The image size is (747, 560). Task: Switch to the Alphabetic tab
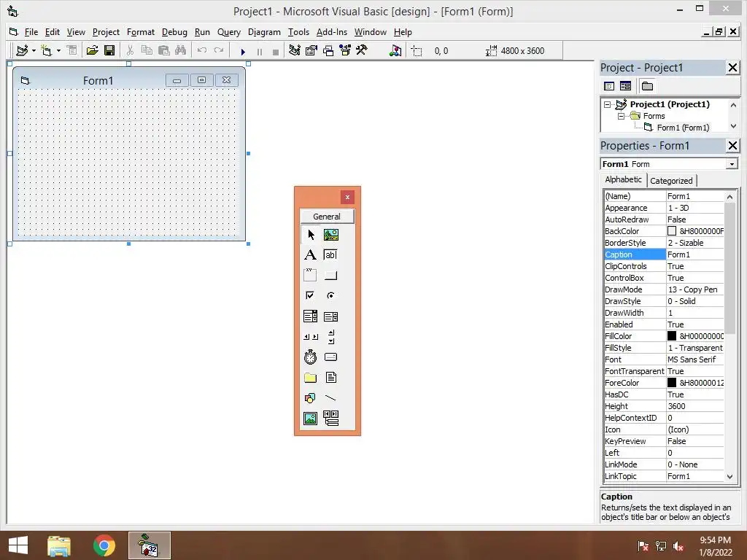pyautogui.click(x=623, y=179)
